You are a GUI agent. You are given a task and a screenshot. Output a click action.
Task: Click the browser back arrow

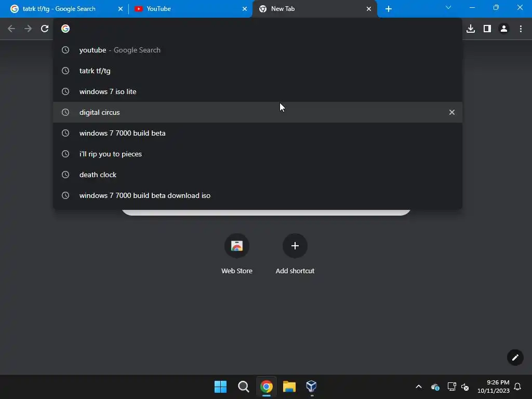coord(11,29)
